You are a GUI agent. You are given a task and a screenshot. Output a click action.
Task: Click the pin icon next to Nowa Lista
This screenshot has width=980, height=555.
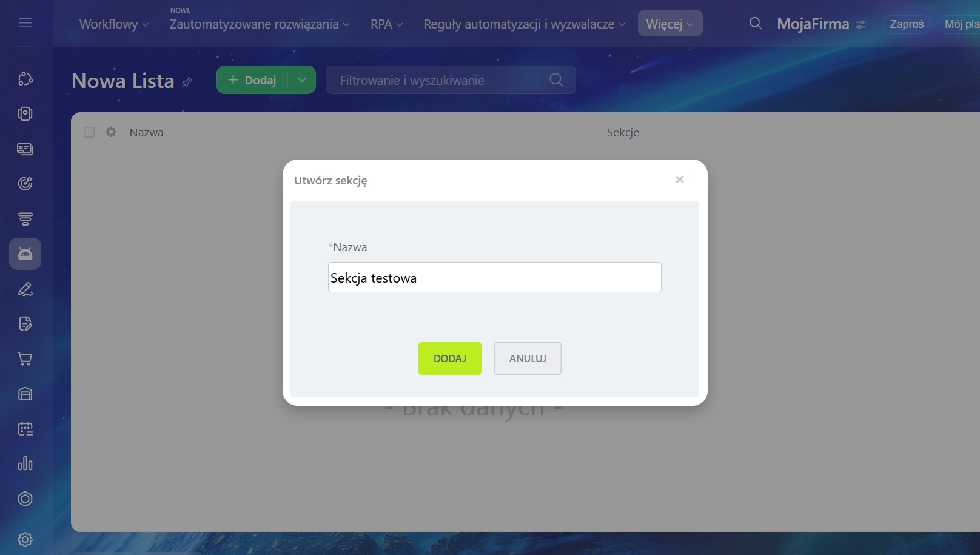click(x=187, y=82)
